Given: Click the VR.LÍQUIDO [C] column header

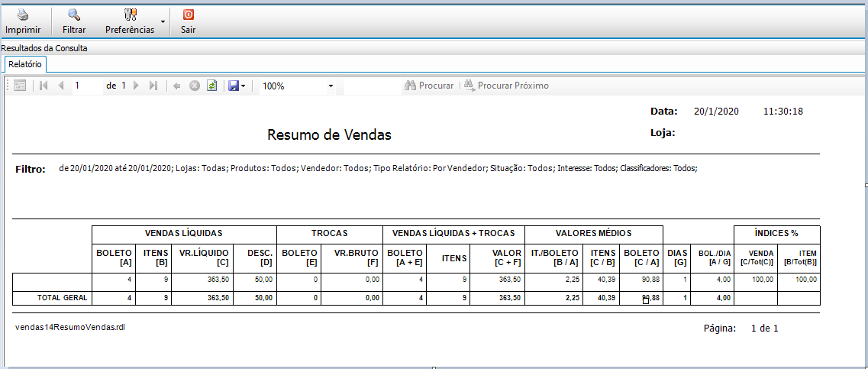Looking at the screenshot, I should (202, 257).
